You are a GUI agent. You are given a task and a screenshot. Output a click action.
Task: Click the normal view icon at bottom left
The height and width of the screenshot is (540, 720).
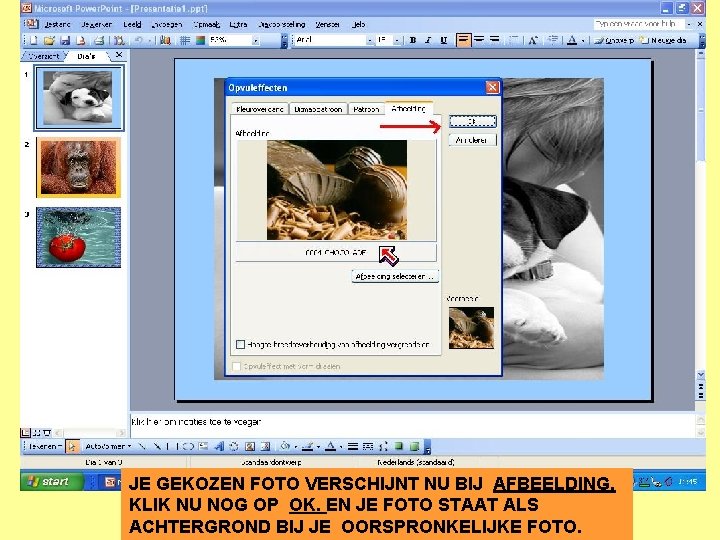click(25, 433)
